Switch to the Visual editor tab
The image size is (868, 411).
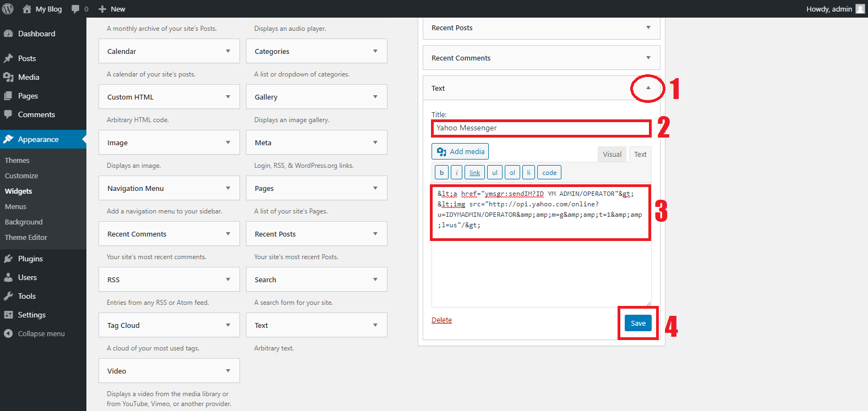pos(612,154)
